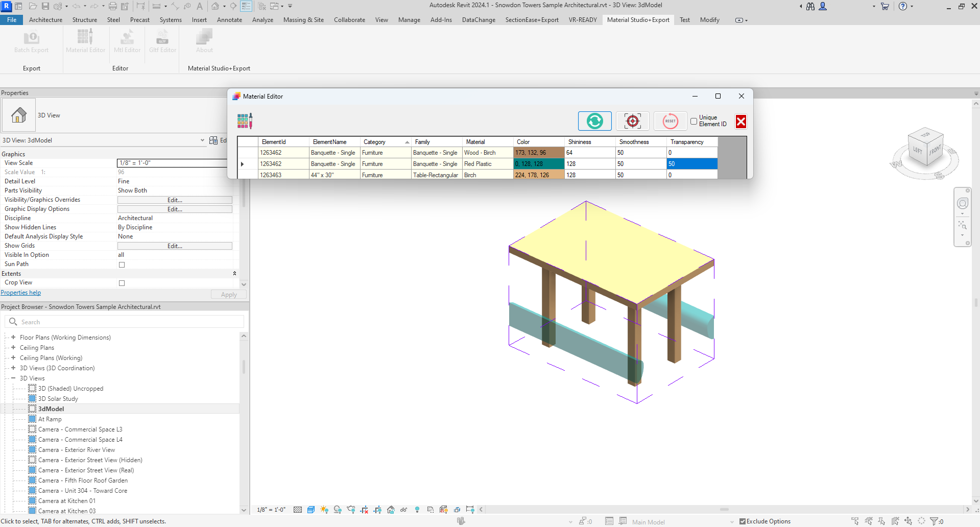980x527 pixels.
Task: Click Edit for Visibility/Graphics Overrides
Action: 175,200
